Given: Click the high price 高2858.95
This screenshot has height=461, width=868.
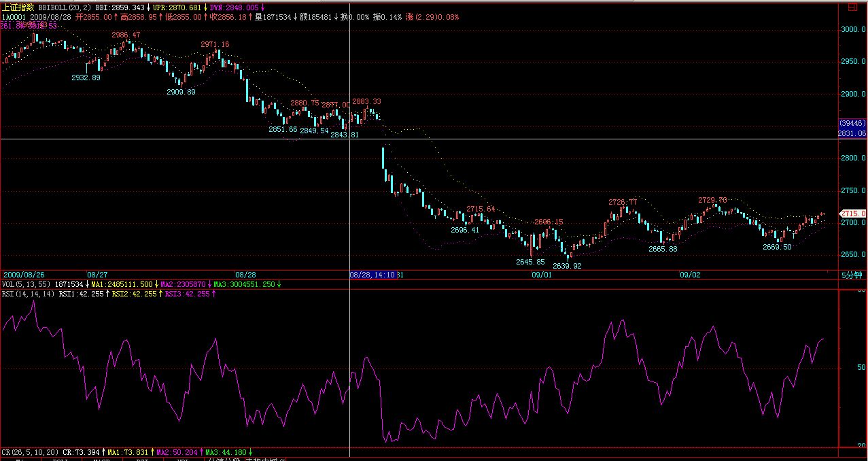Looking at the screenshot, I should point(138,16).
